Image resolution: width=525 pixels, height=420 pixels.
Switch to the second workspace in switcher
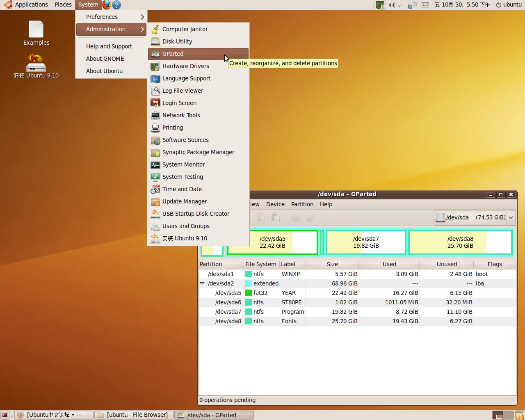tap(508, 415)
